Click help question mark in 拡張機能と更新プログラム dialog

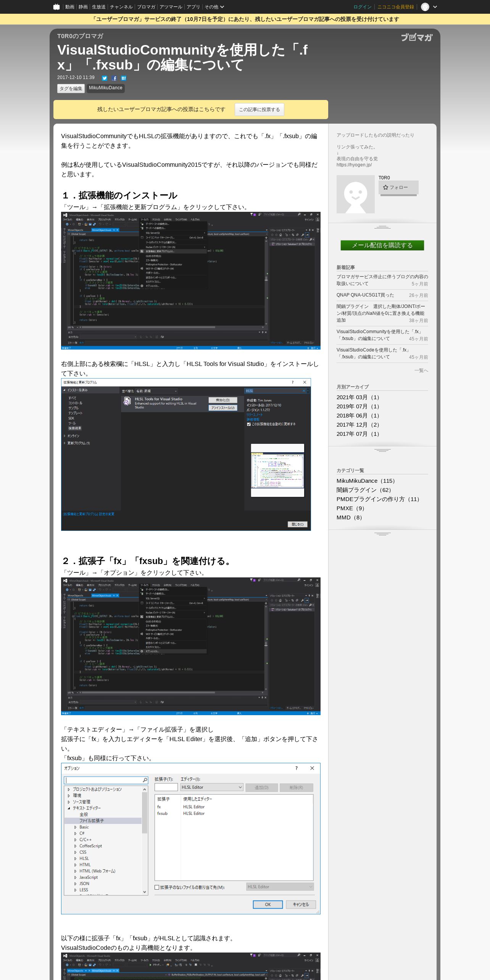pyautogui.click(x=293, y=382)
